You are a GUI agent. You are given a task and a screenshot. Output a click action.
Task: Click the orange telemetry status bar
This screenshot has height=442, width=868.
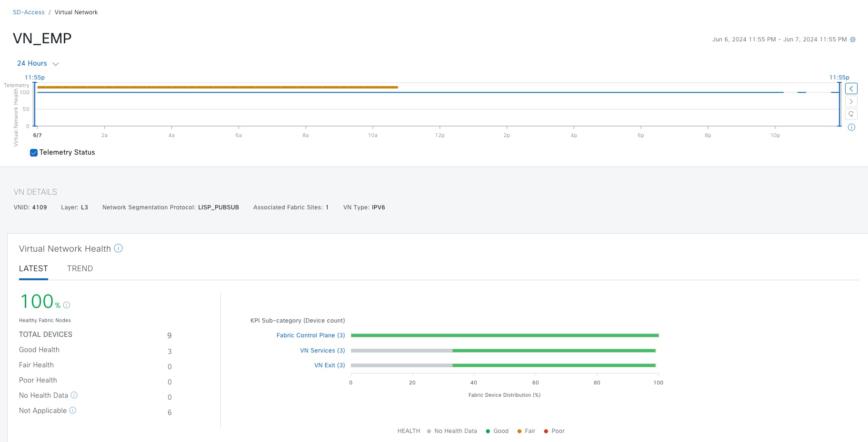click(218, 88)
